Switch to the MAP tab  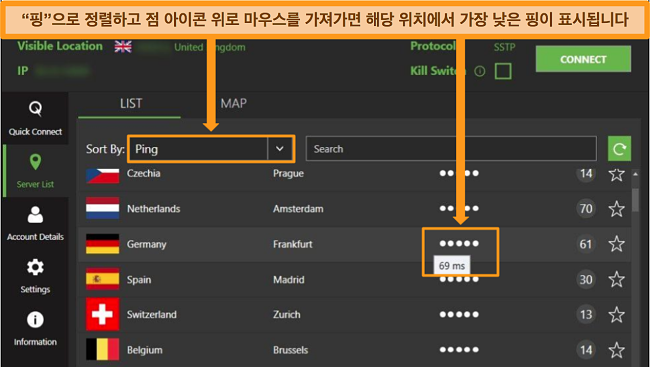(x=233, y=103)
